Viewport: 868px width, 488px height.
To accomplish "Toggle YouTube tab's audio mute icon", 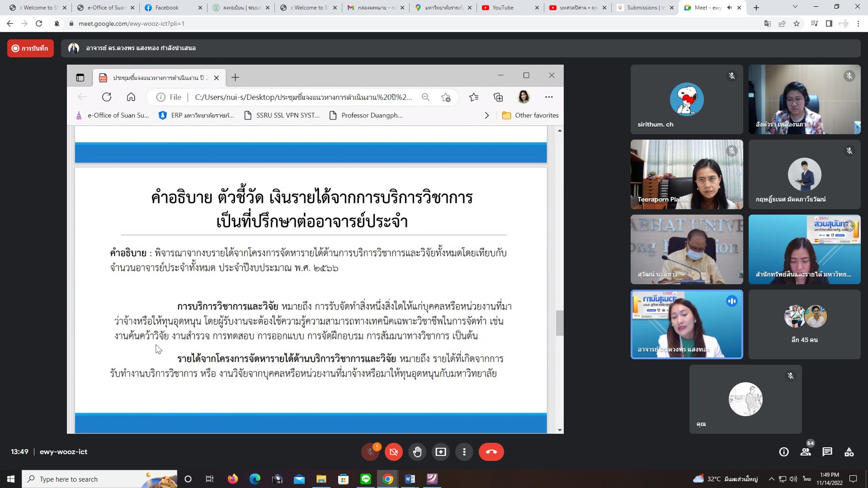I will click(729, 8).
